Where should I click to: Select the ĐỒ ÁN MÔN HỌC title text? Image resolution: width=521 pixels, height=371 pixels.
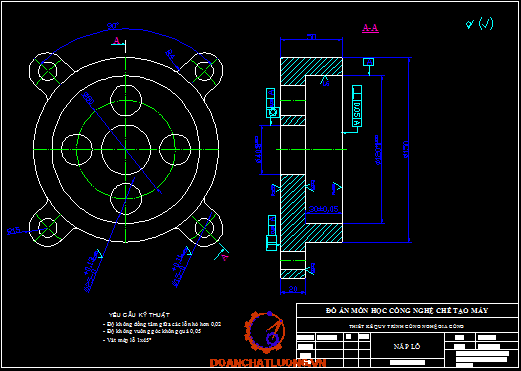click(407, 311)
